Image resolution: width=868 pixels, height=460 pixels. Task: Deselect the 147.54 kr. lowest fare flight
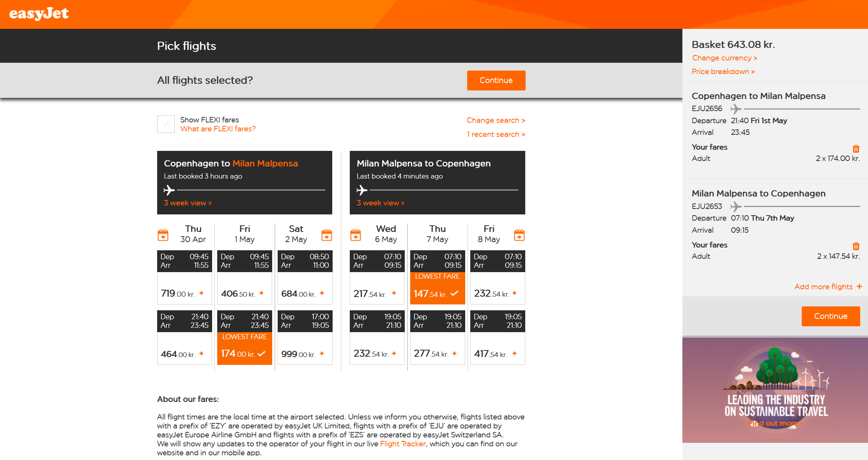coord(437,294)
